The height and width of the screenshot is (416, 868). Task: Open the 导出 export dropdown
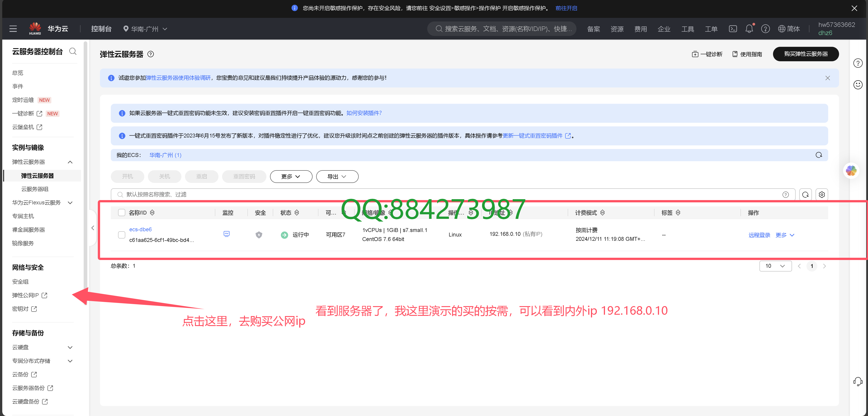[337, 177]
